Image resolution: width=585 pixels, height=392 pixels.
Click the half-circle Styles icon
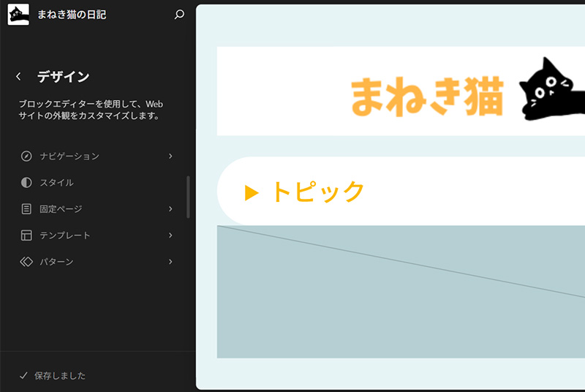point(26,182)
